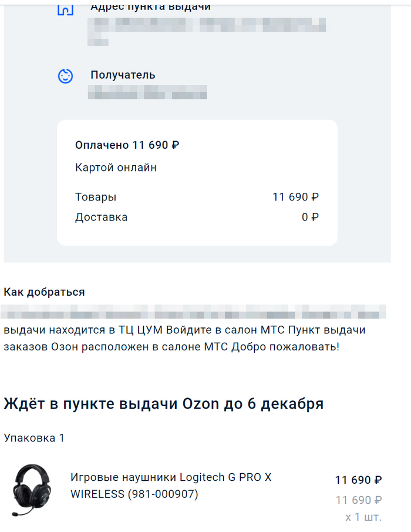Click the 'Доставка' row label

pos(101,218)
